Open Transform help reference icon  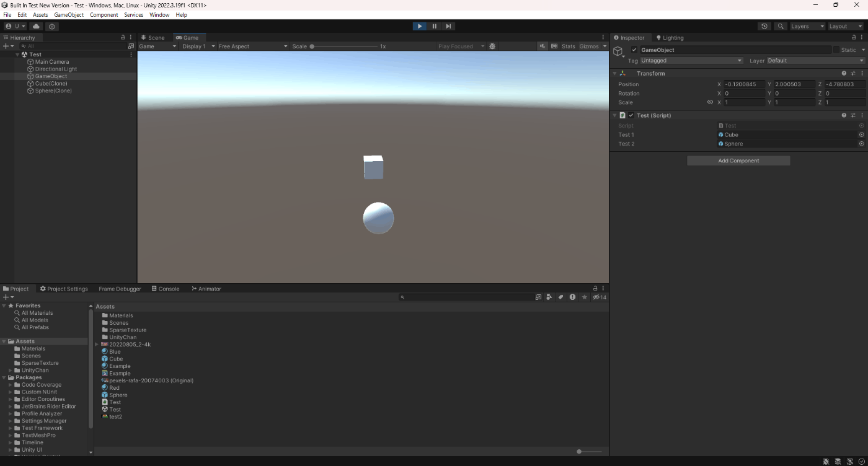click(844, 73)
